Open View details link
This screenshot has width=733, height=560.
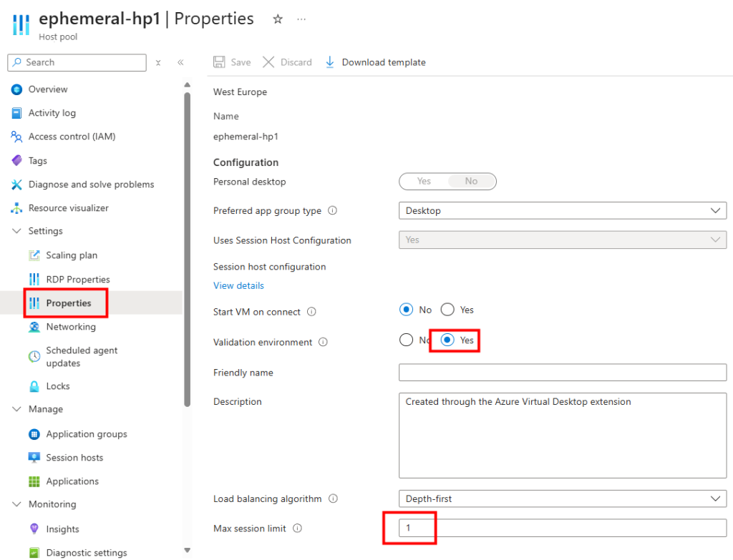238,286
